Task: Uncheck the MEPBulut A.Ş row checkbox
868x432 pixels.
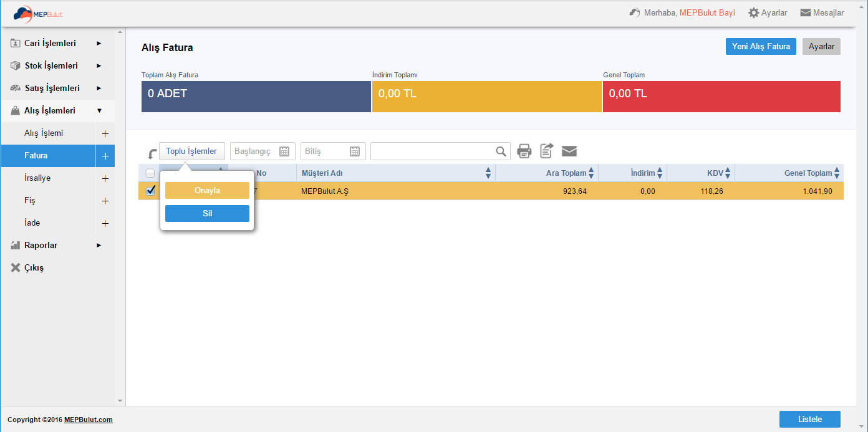Action: [x=150, y=191]
